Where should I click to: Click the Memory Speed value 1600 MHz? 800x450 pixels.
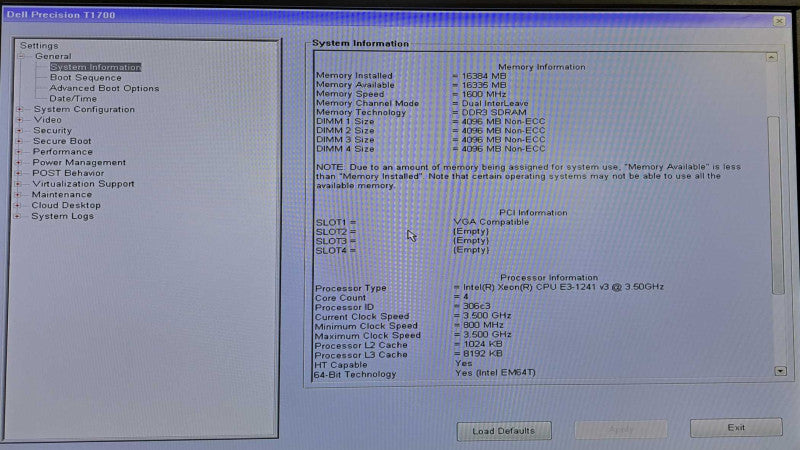[484, 94]
